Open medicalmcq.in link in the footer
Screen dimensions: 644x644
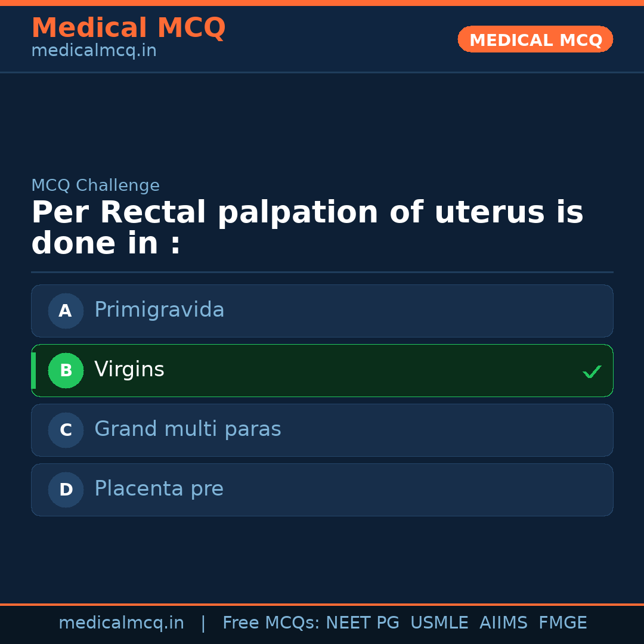(x=121, y=623)
